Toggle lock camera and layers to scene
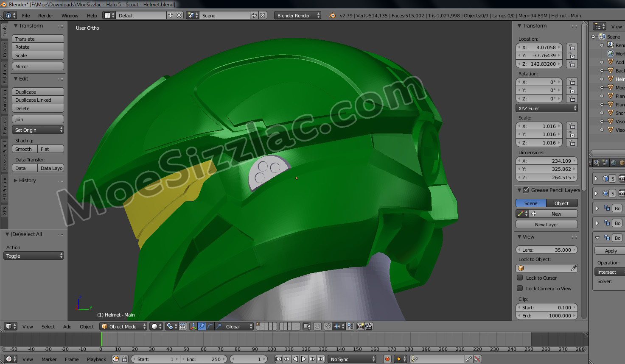625x364 pixels. point(307,326)
